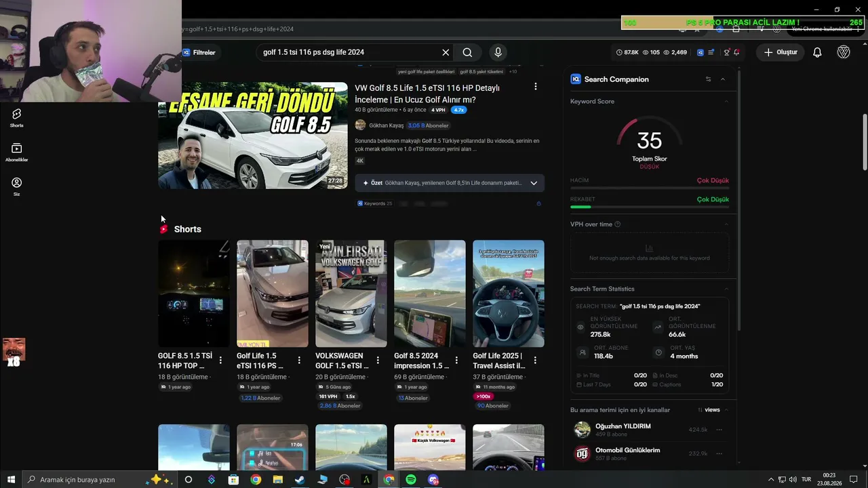
Task: Start voice search with the microphone icon
Action: click(x=498, y=52)
